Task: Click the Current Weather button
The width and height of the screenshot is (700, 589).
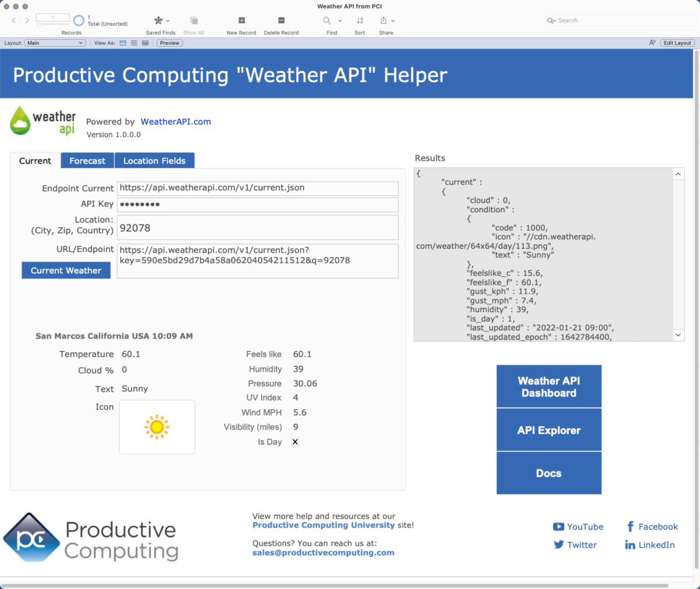Action: pyautogui.click(x=65, y=270)
